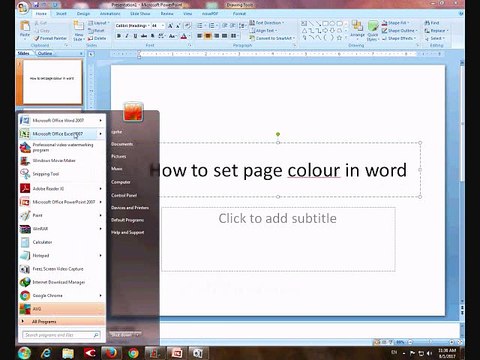Click the Italic formatting button
480x360 pixels.
click(x=127, y=36)
